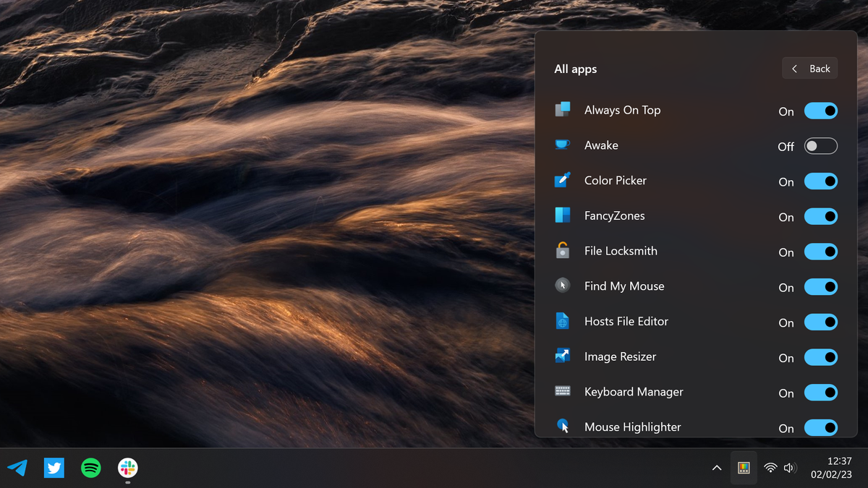This screenshot has width=868, height=488.
Task: Enable the Awake toggle switch
Action: coord(821,146)
